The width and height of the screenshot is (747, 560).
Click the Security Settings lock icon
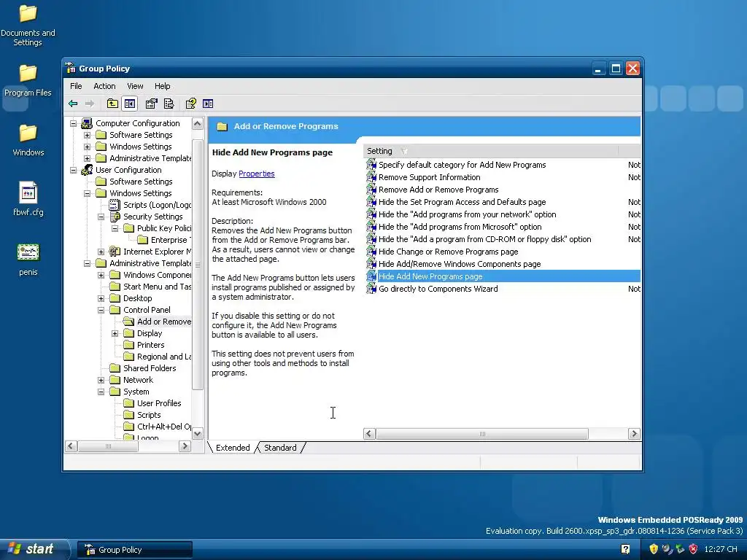pos(115,217)
